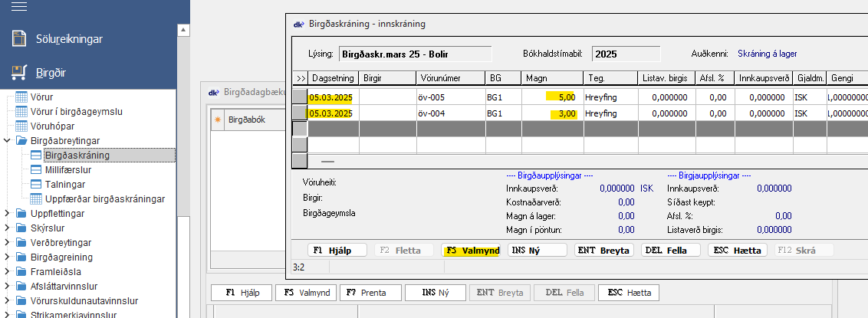Click the sidebar scrollbar up arrow
The width and height of the screenshot is (868, 318).
pyautogui.click(x=183, y=30)
